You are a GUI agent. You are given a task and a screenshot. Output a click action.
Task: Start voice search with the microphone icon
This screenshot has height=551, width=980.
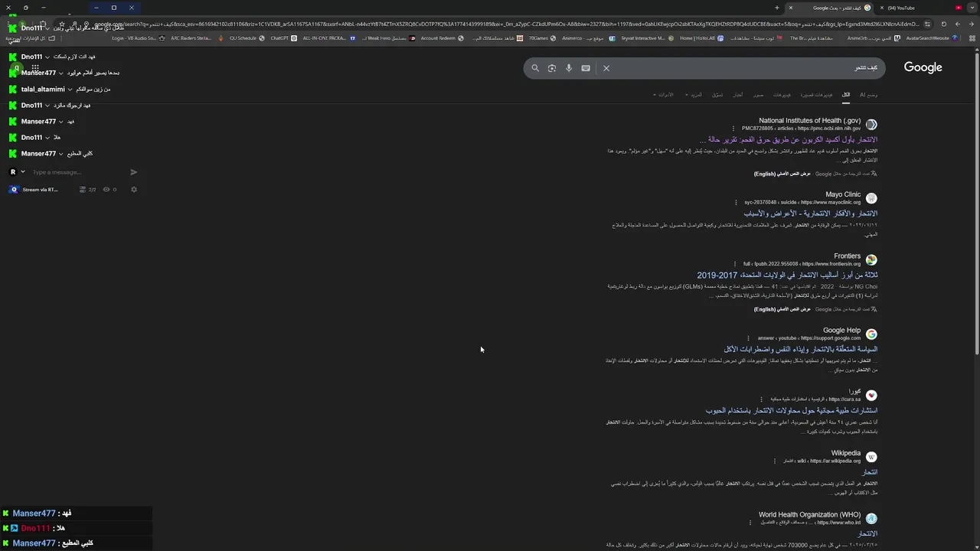point(569,68)
